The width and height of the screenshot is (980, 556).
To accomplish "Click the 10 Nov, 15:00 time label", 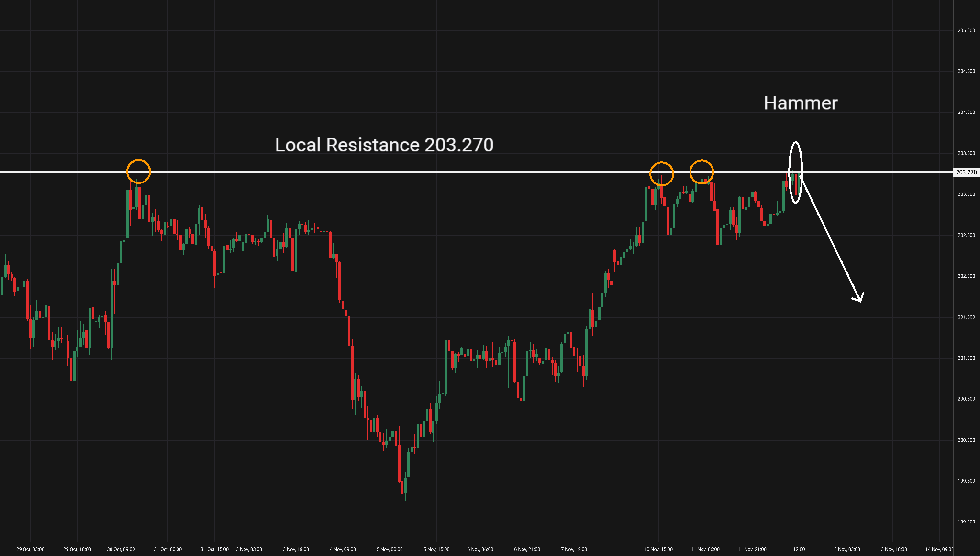I will tap(658, 549).
